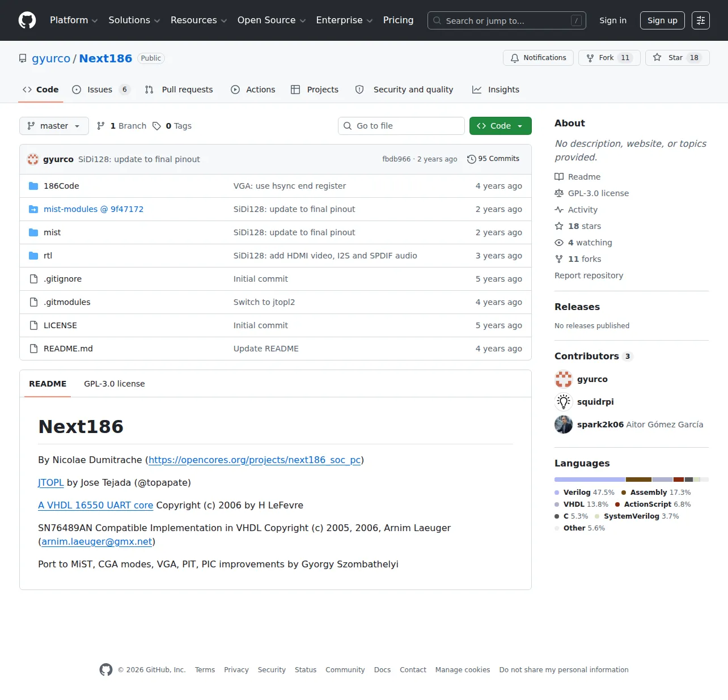Image resolution: width=728 pixels, height=700 pixels.
Task: Click the gyurco avatar in commit row
Action: (x=33, y=159)
